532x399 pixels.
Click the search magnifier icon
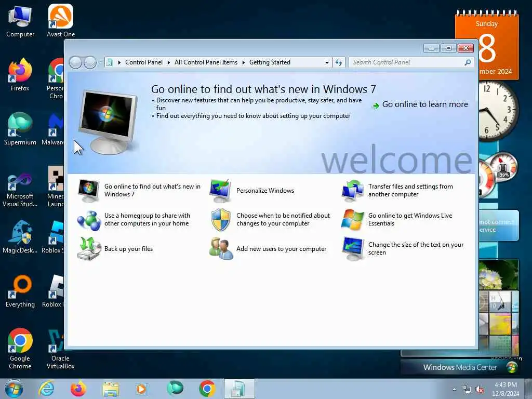468,62
